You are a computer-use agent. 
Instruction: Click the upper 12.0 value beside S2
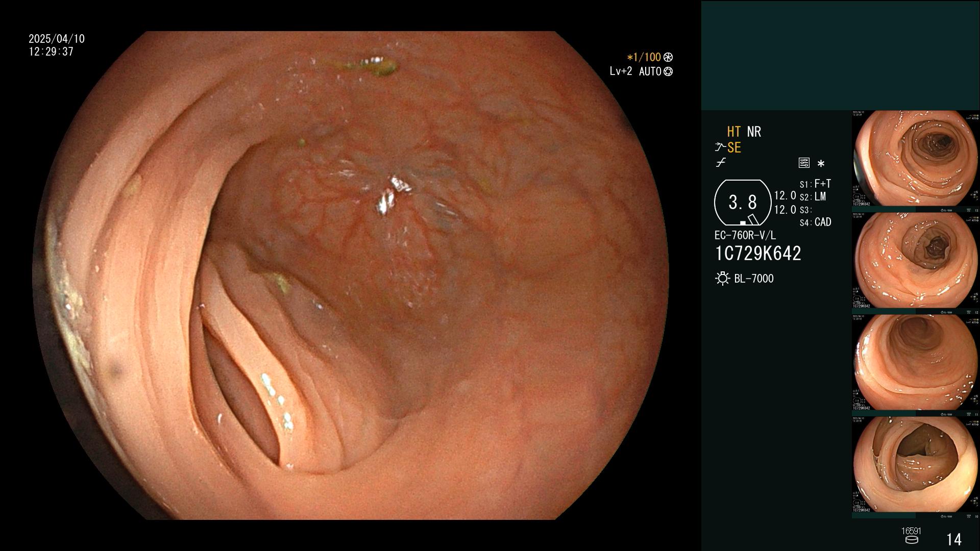click(x=785, y=195)
